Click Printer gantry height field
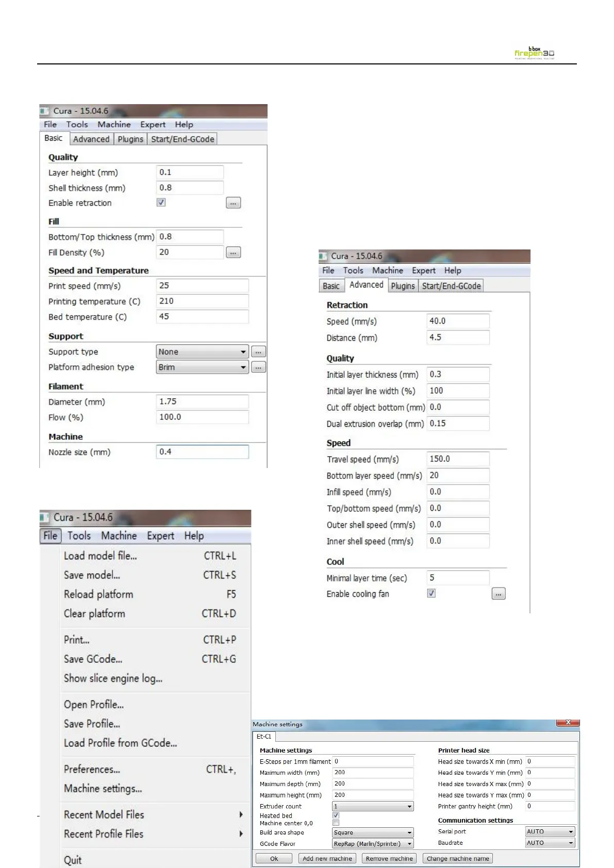Screen dimensions: 614x868 (x=550, y=806)
